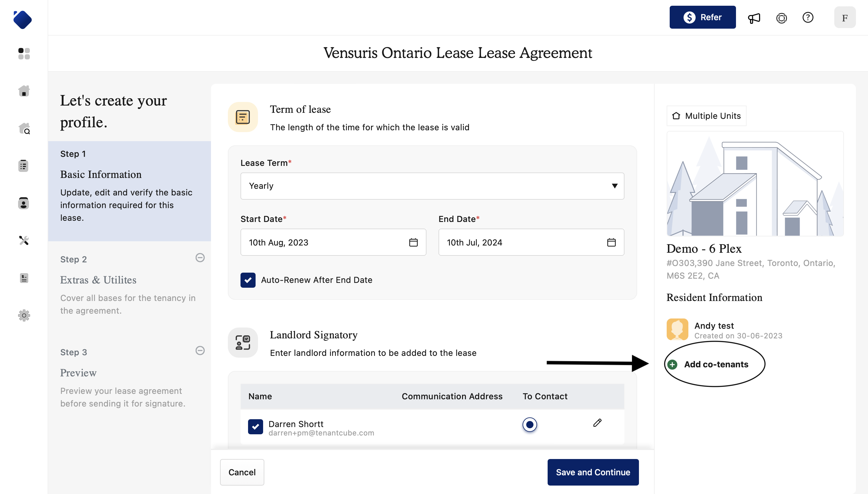Open the End Date calendar picker
Viewport: 868px width, 494px height.
point(611,242)
